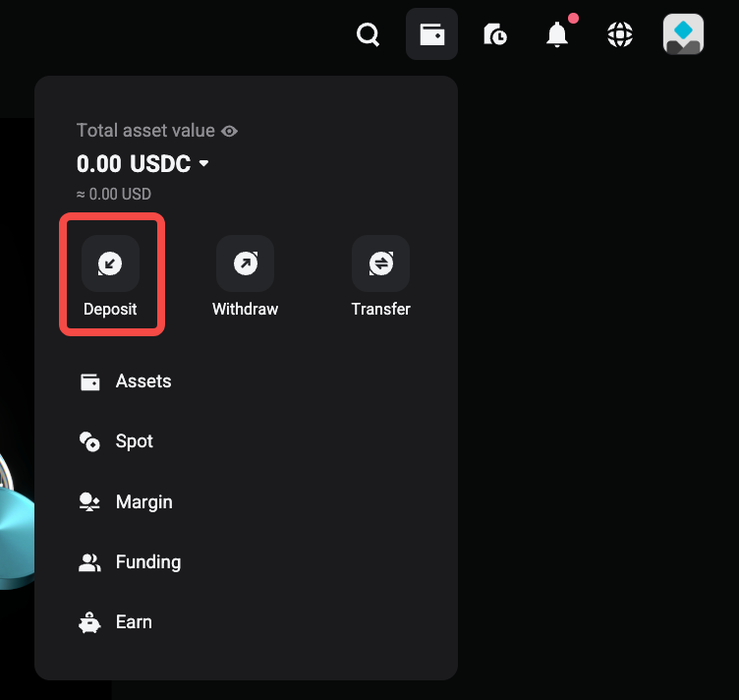Click the Withdraw arrow icon
This screenshot has width=739, height=700.
coord(246,263)
